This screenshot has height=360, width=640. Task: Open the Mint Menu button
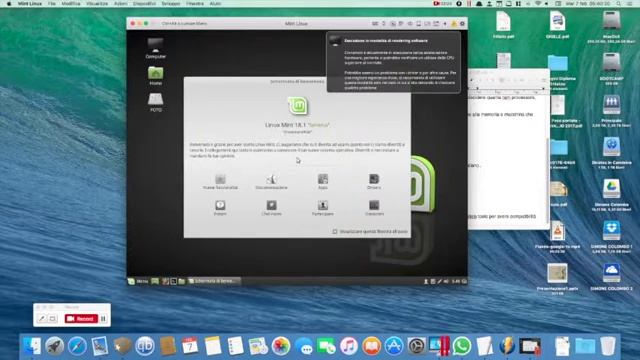[x=138, y=281]
